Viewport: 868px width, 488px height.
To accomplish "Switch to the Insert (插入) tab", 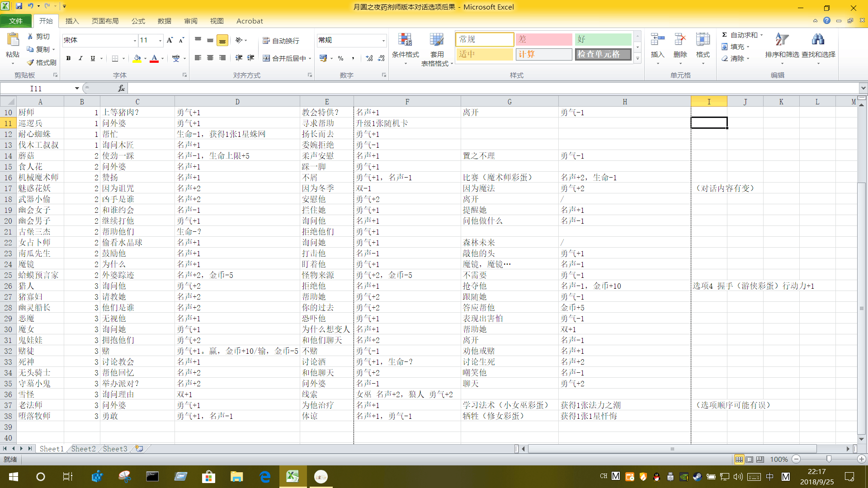I will pyautogui.click(x=72, y=21).
